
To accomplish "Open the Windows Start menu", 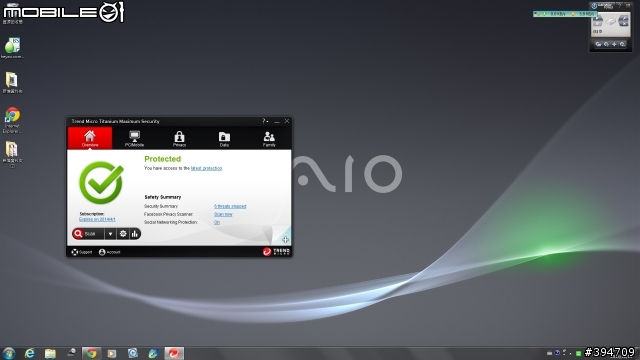I will tap(9, 353).
